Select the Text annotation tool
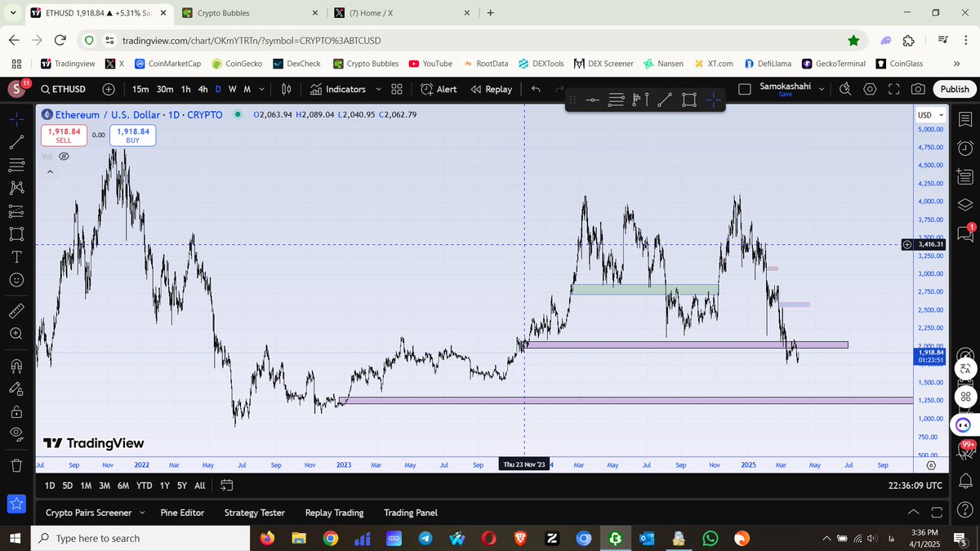This screenshot has width=980, height=551. (16, 256)
